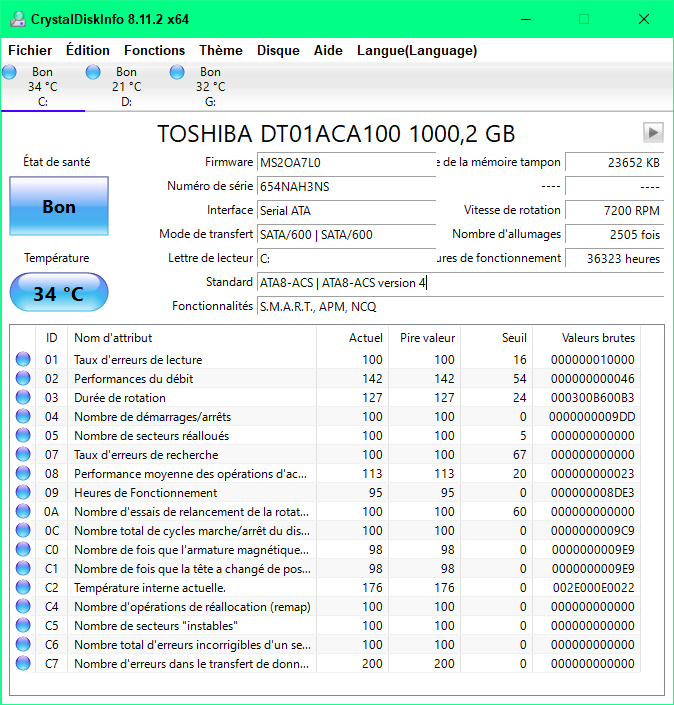Screen dimensions: 674x705
Task: Click status orb of attribute C2 row
Action: tap(23, 587)
